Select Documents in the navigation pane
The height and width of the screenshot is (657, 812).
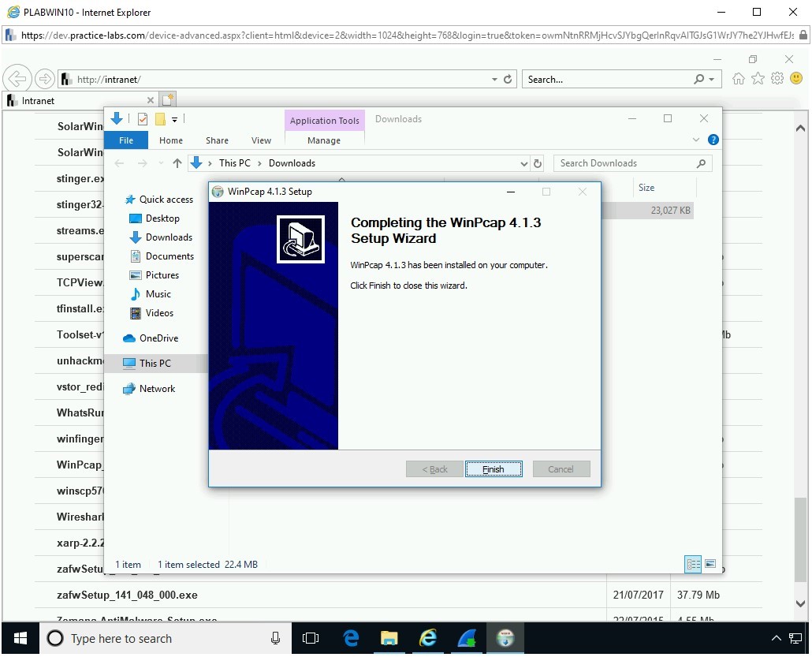click(x=169, y=256)
